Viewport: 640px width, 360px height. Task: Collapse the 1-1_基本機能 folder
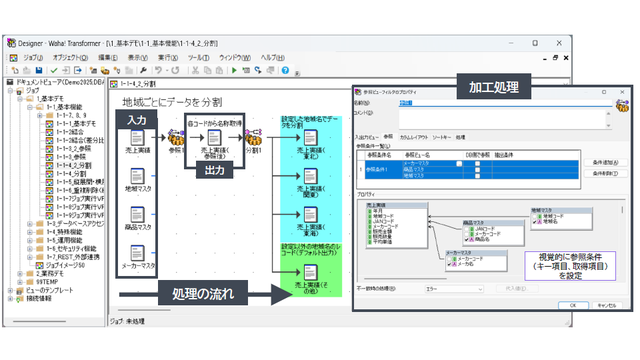(30, 107)
